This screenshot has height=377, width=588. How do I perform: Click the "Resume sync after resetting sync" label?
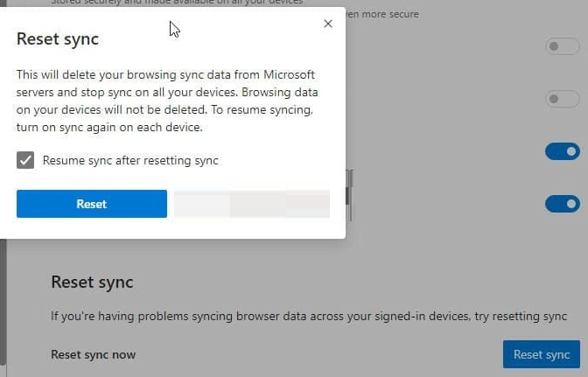(130, 160)
